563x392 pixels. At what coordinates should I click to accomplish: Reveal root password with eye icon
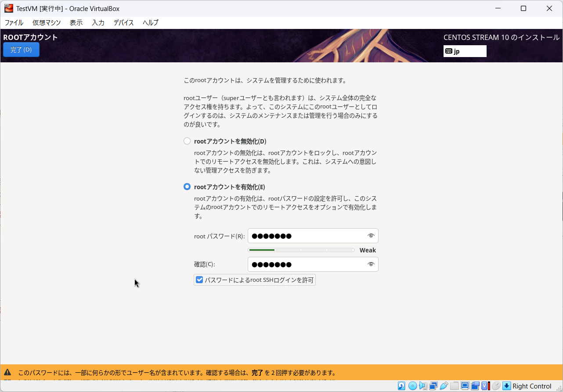(371, 236)
